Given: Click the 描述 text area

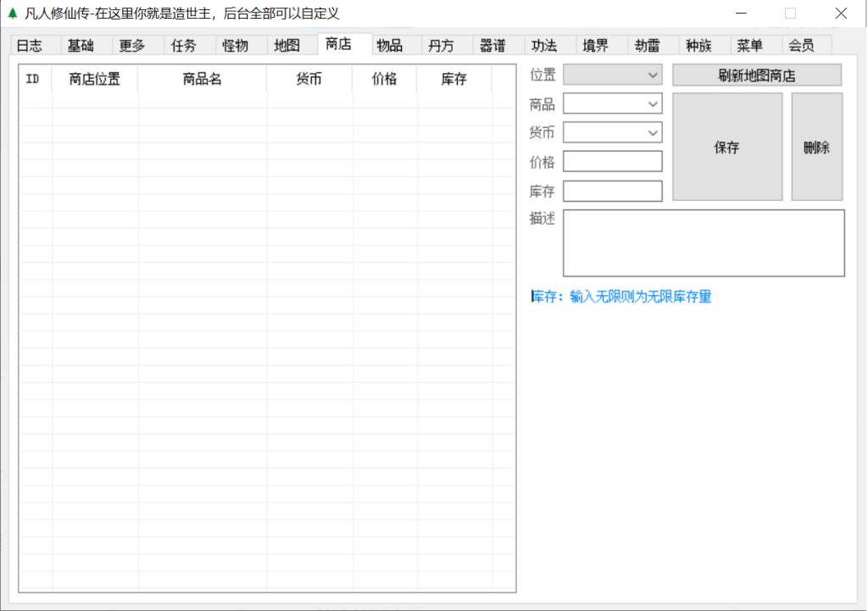Looking at the screenshot, I should 704,242.
